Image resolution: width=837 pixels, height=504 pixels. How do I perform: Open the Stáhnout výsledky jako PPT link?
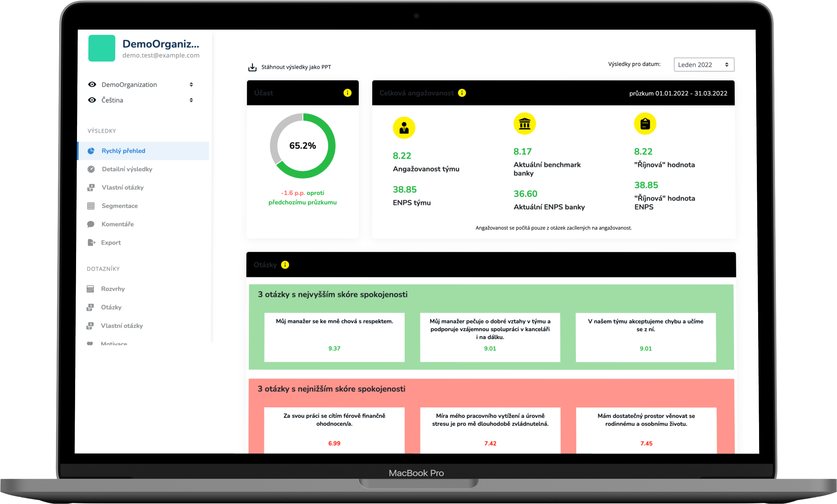pyautogui.click(x=296, y=67)
